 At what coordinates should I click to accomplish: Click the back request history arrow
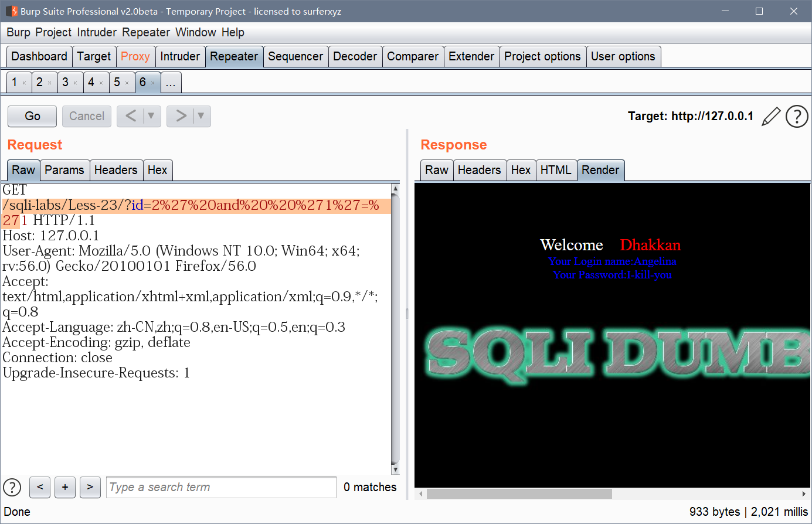coord(132,116)
